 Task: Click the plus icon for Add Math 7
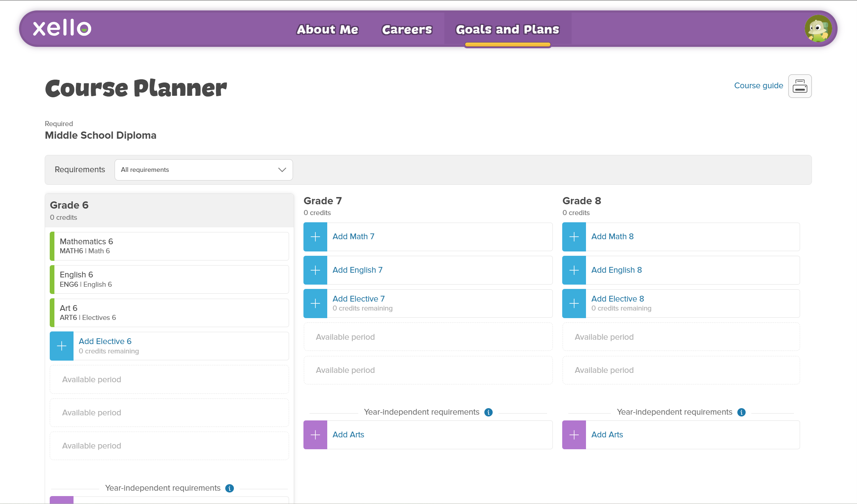coord(315,237)
